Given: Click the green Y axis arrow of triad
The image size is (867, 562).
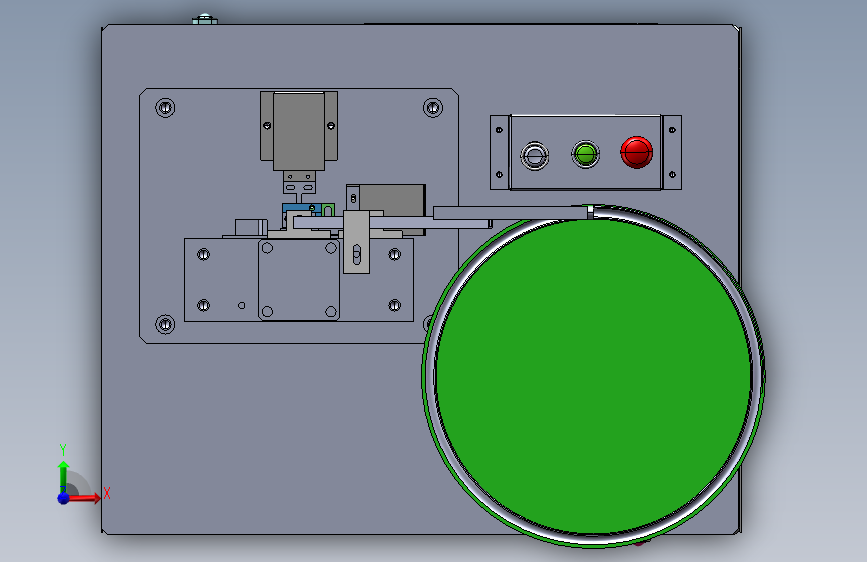Looking at the screenshot, I should [64, 476].
